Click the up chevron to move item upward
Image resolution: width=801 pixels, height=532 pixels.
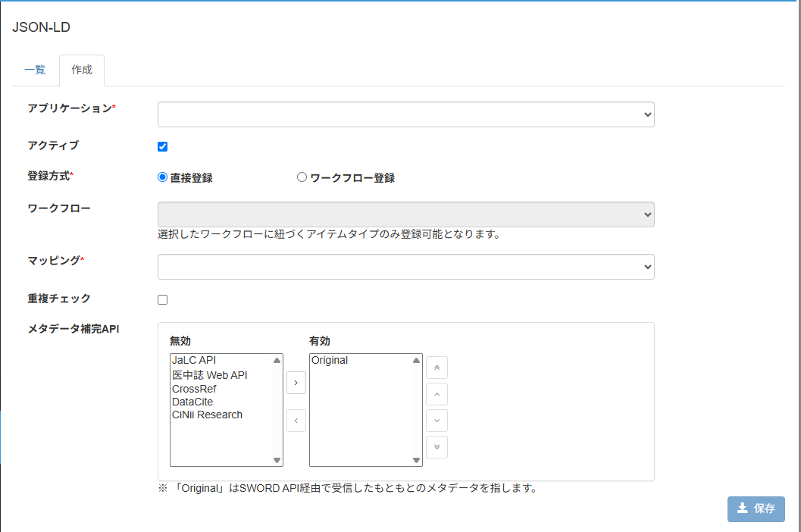point(436,394)
